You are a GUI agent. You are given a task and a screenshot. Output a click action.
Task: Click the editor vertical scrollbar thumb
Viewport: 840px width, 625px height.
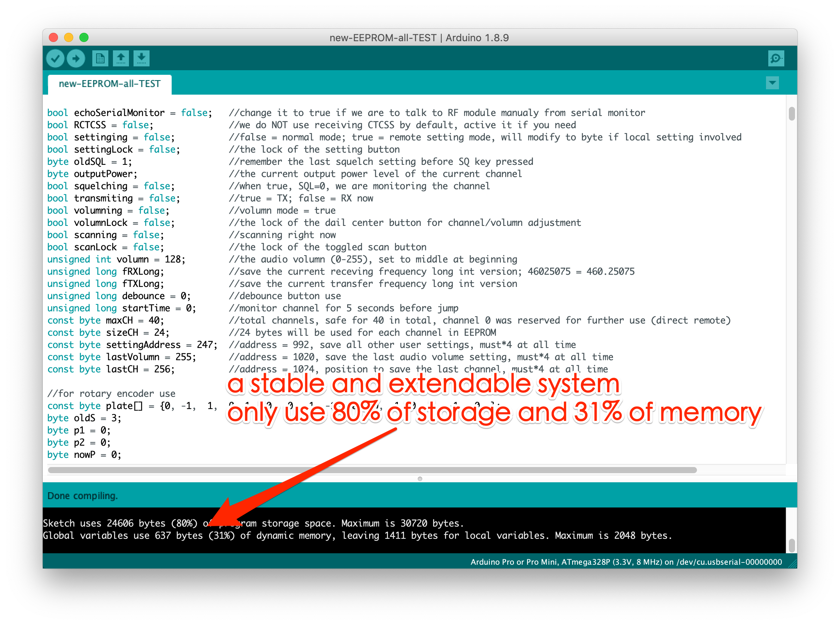pos(792,114)
